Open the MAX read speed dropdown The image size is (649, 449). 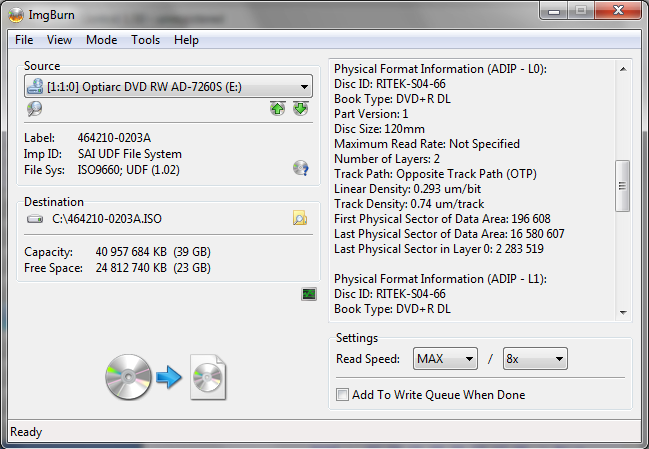[x=445, y=358]
